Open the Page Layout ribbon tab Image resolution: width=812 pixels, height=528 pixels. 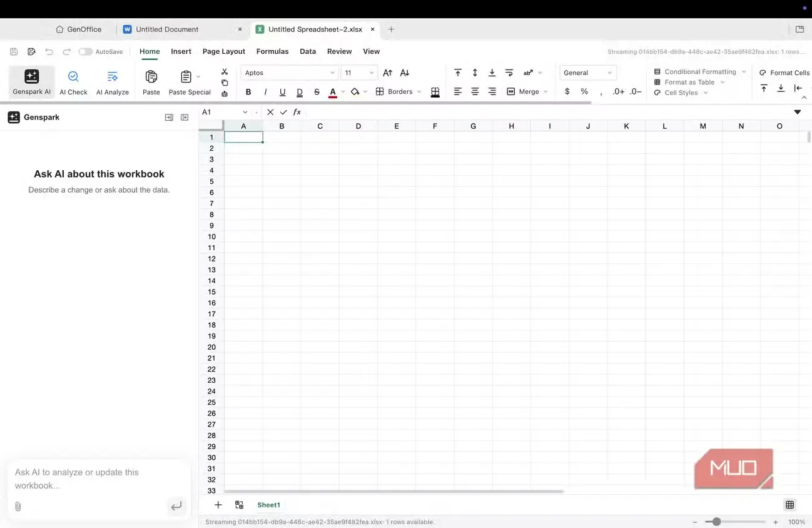(x=224, y=51)
